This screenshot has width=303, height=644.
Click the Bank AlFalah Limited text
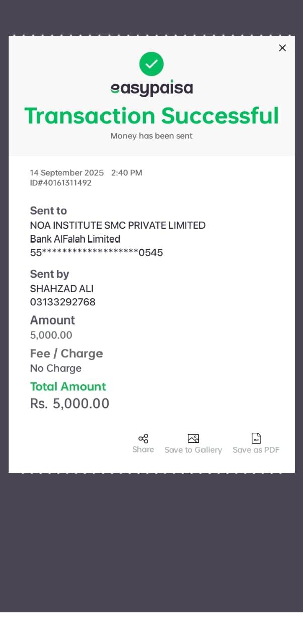75,239
